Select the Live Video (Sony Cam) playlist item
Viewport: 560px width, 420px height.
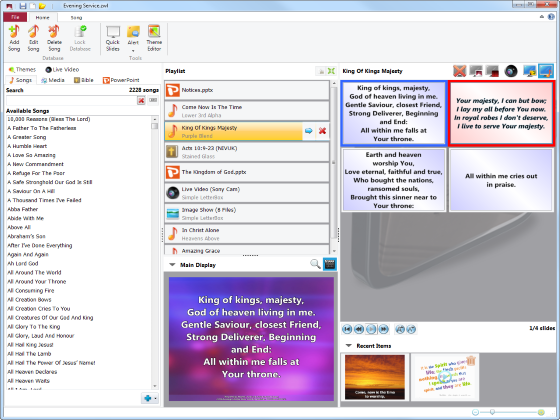pos(247,193)
